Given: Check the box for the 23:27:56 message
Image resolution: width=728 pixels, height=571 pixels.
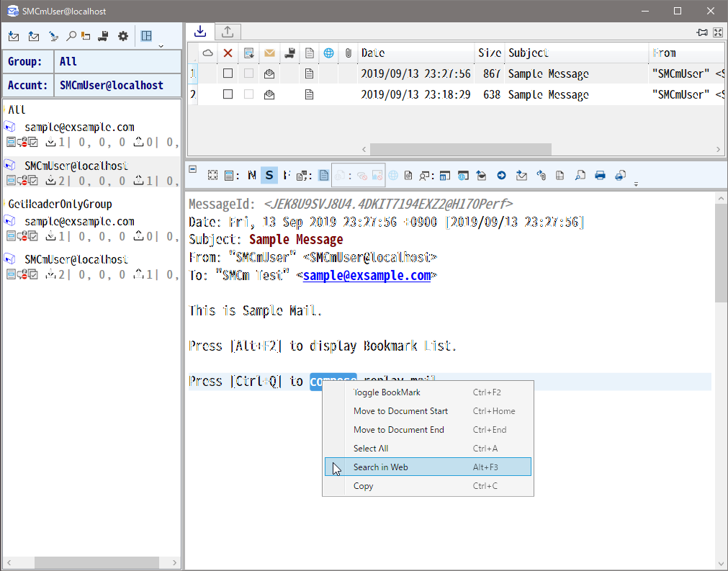Looking at the screenshot, I should [228, 73].
